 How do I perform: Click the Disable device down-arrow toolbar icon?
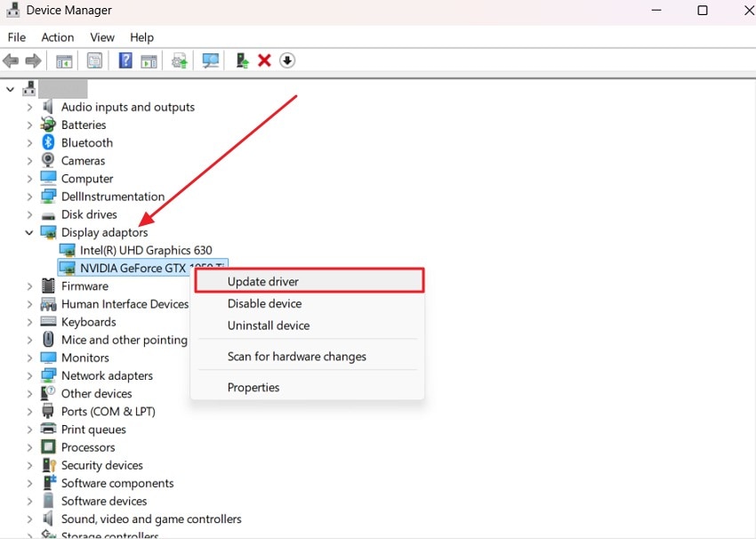[x=287, y=60]
